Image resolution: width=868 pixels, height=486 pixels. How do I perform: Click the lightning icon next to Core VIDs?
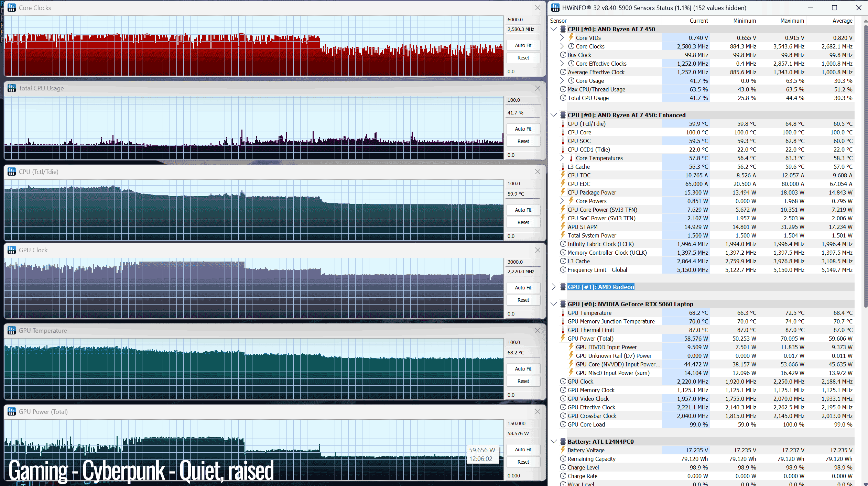571,37
